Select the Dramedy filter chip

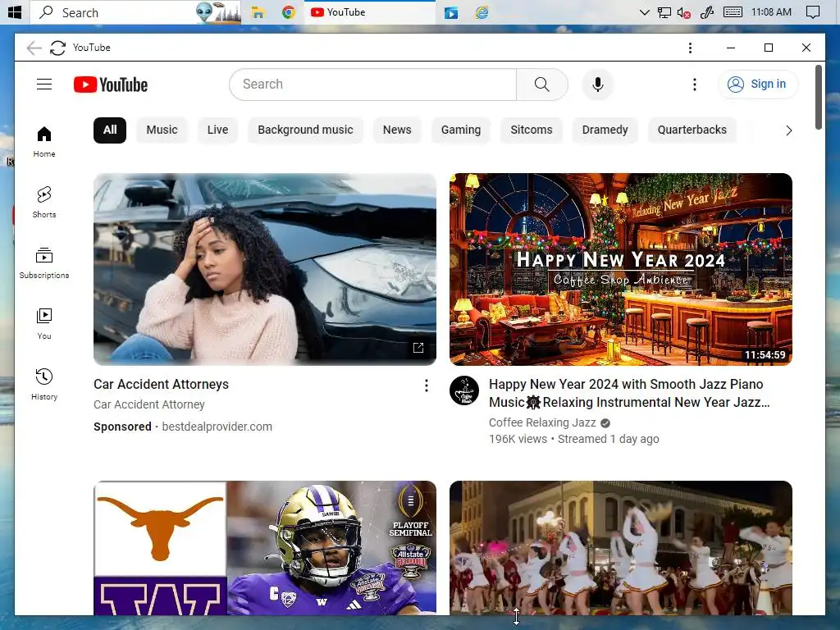605,130
